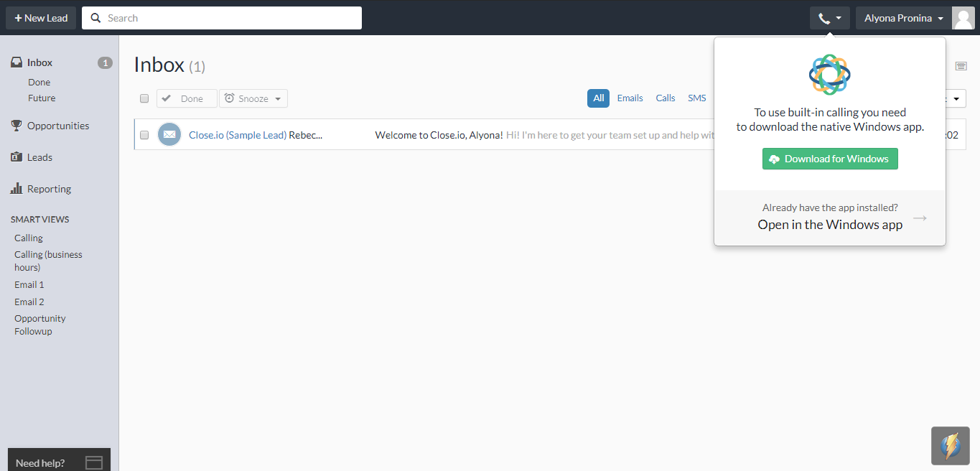This screenshot has width=980, height=471.
Task: Open the Snooze dropdown
Action: tap(253, 98)
